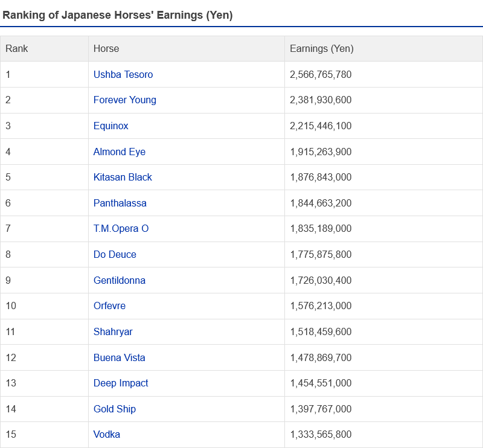This screenshot has height=448, width=483.
Task: Click rank number 7 in T.M.Opera O row
Action: click(x=8, y=229)
